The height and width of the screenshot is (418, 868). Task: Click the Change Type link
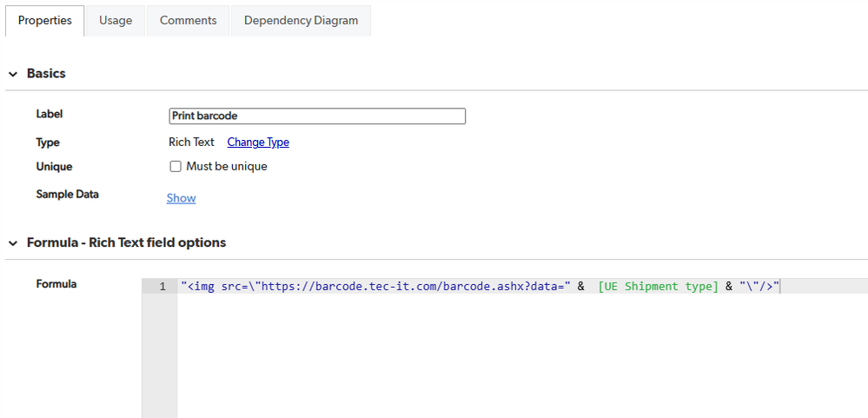coord(258,143)
